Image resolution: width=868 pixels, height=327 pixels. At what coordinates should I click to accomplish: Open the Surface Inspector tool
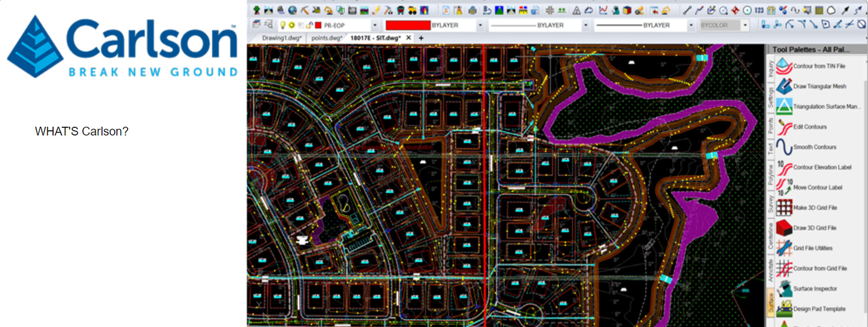click(x=814, y=289)
